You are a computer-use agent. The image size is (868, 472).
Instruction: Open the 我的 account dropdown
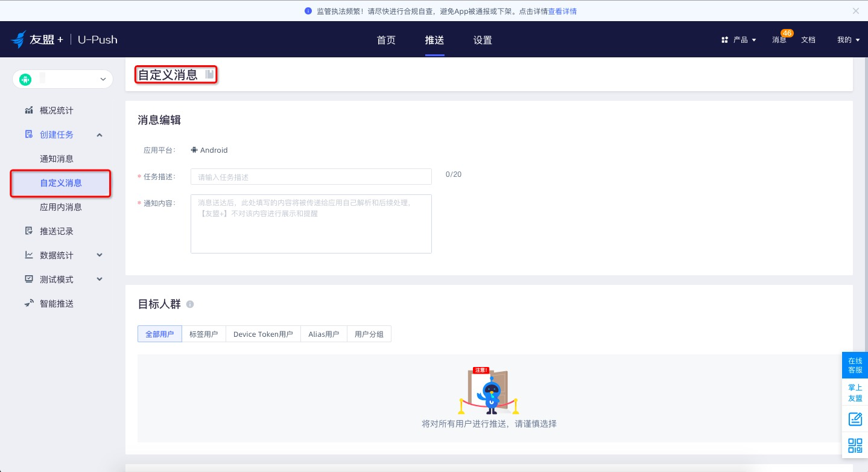tap(848, 40)
